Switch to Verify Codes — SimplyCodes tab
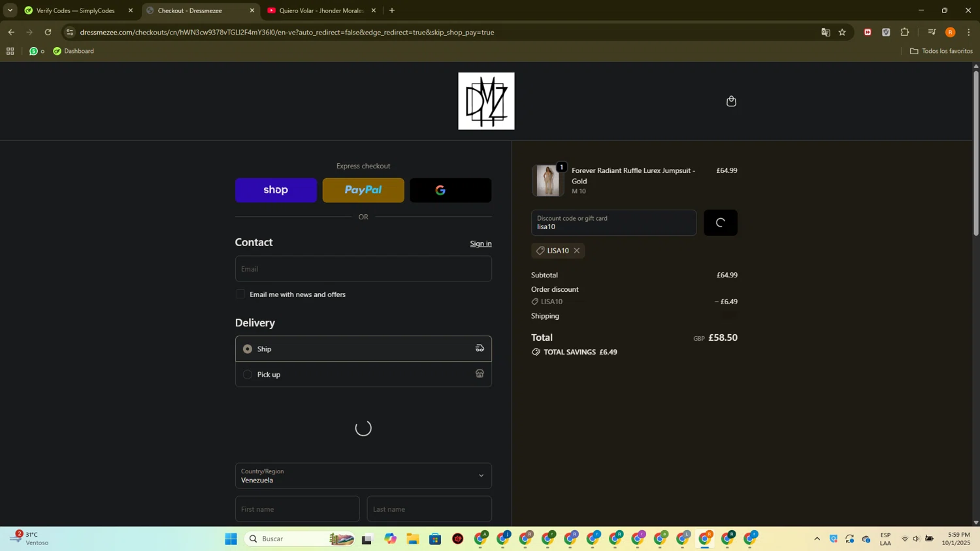This screenshot has height=551, width=980. (76, 10)
